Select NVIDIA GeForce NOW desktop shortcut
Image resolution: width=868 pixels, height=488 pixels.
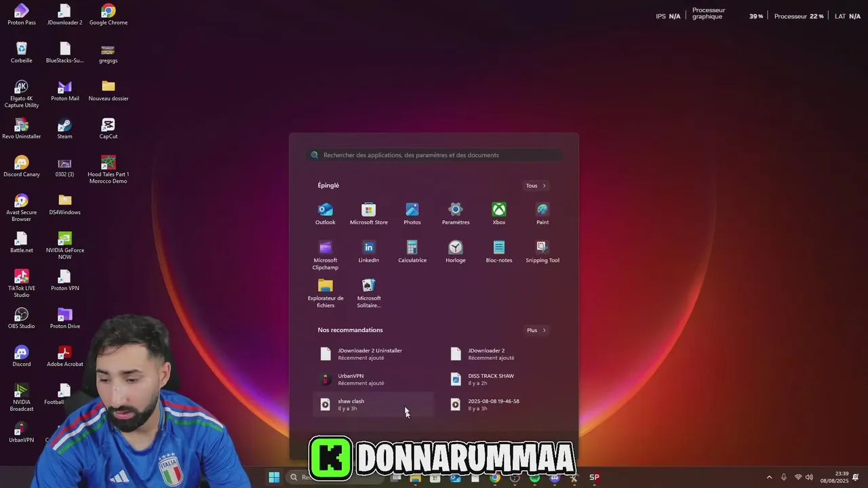65,246
